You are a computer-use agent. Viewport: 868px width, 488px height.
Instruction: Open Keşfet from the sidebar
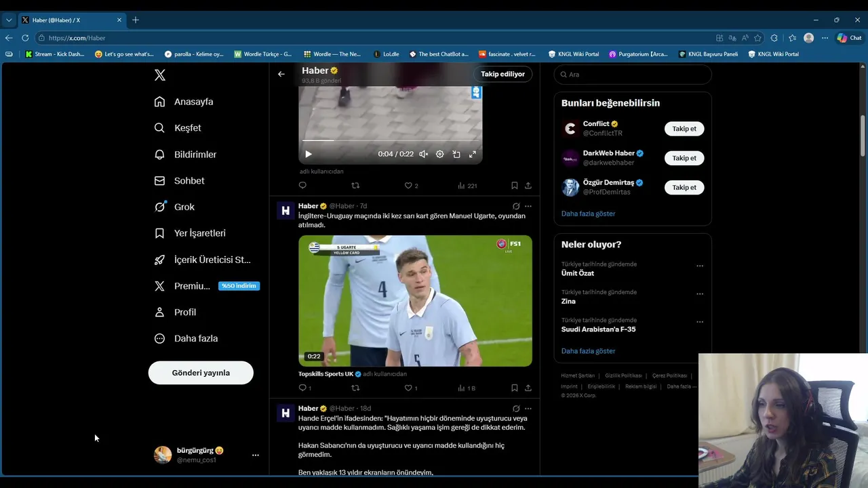coord(178,128)
